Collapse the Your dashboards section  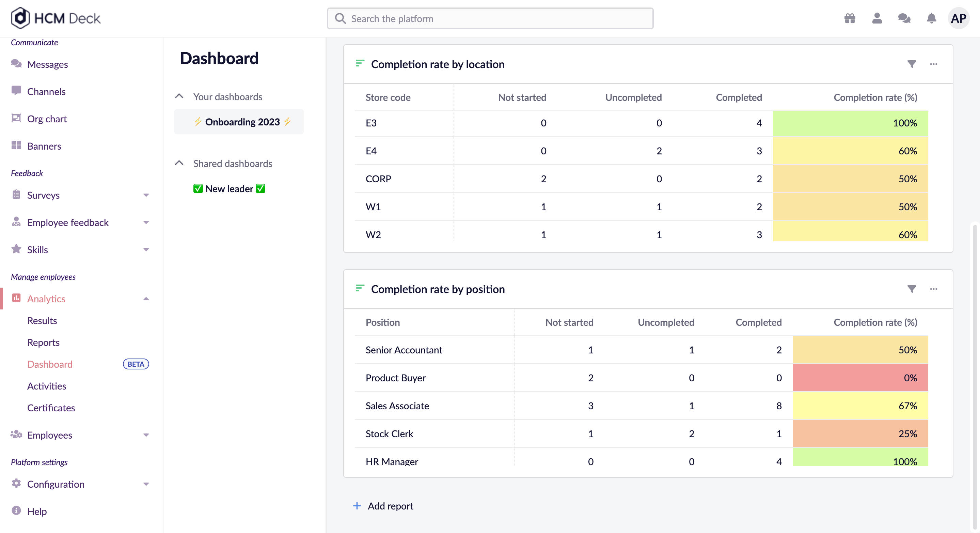coord(179,96)
